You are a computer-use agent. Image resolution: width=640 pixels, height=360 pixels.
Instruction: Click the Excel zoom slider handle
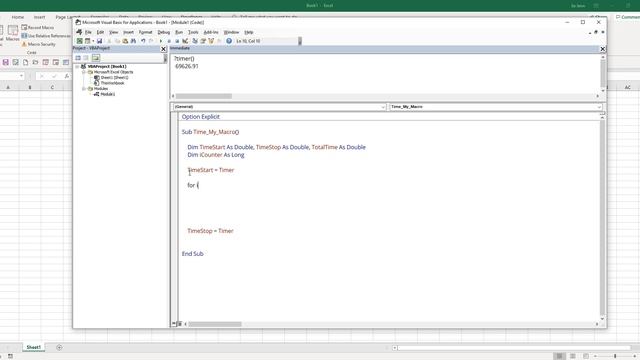pos(615,356)
